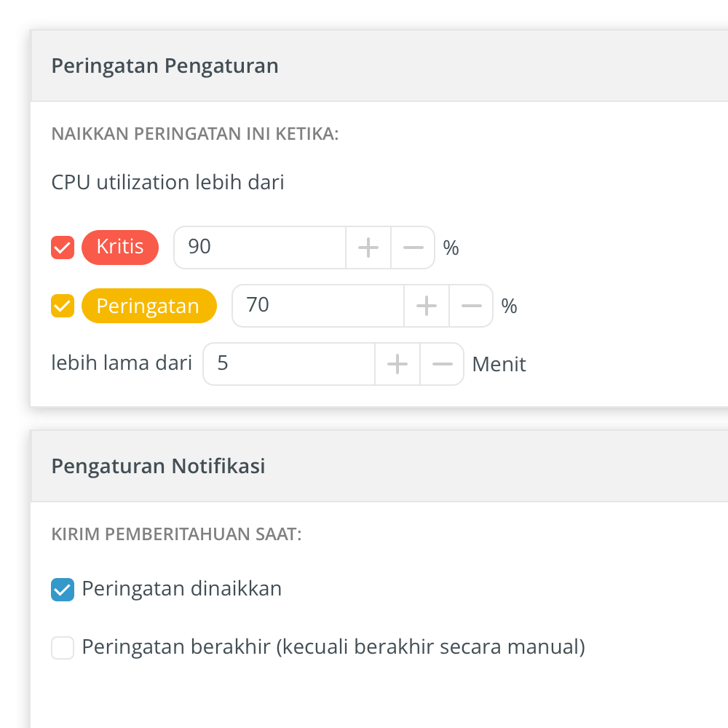Click the Kritis percentage input field
Screen dimensions: 728x728
pyautogui.click(x=259, y=248)
